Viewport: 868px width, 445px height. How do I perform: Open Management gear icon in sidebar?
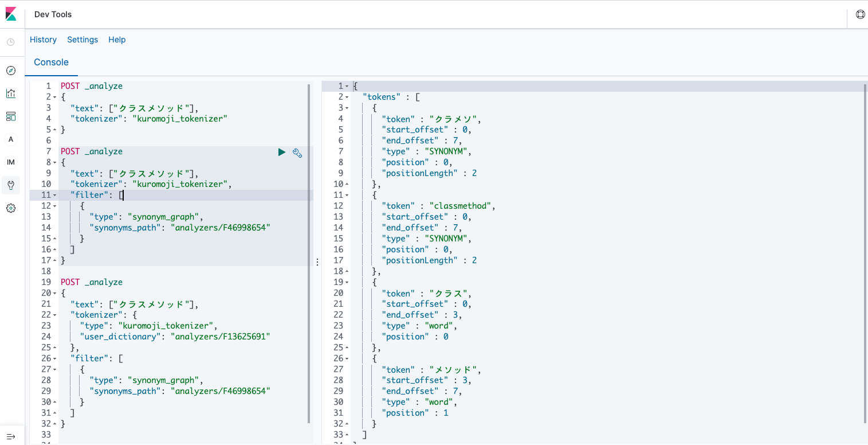(x=11, y=208)
